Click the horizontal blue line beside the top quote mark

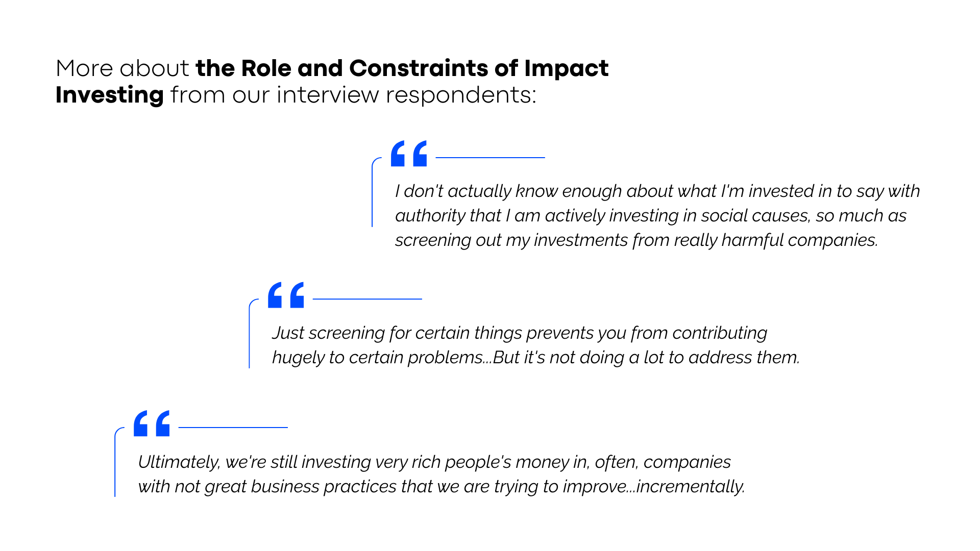pos(490,158)
